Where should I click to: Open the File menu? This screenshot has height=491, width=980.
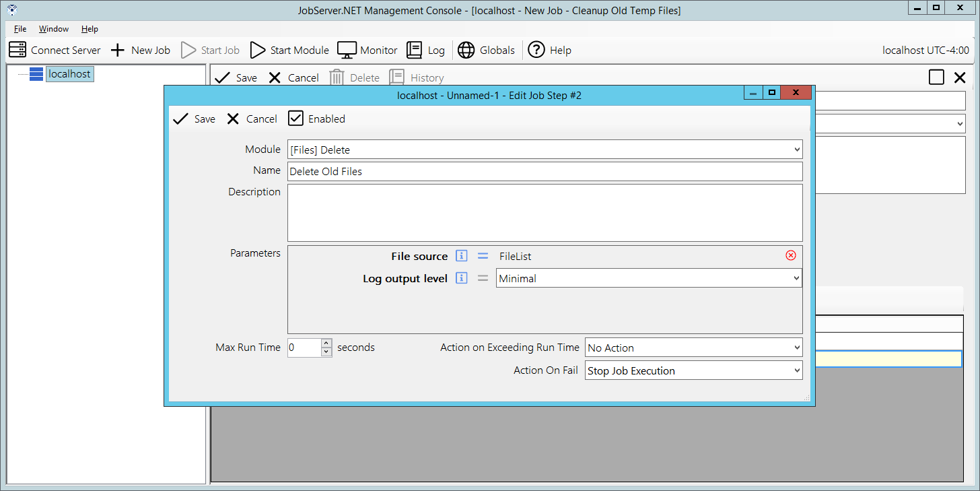pos(20,29)
